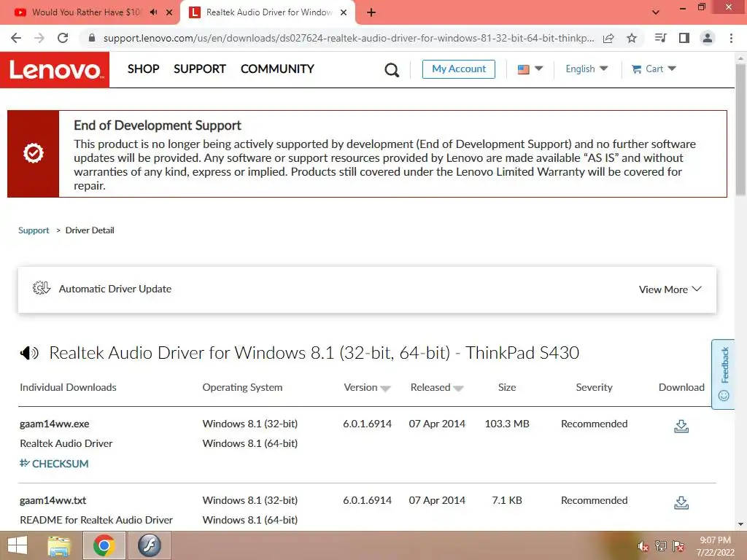Bookmark this page with the star icon

coord(632,38)
